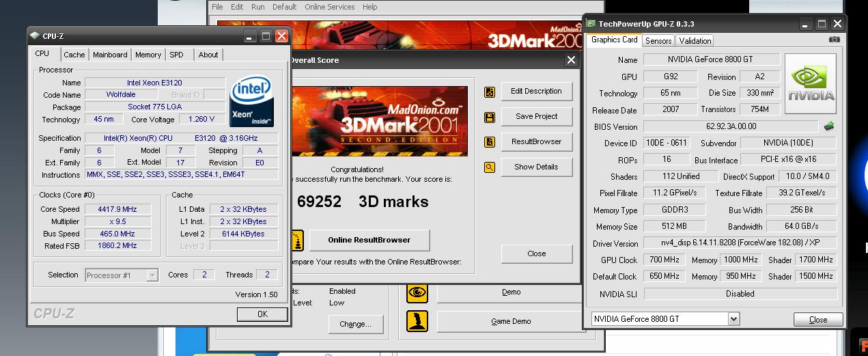Click the Show Details button
Viewport: 868px width, 356px height.
click(x=536, y=167)
